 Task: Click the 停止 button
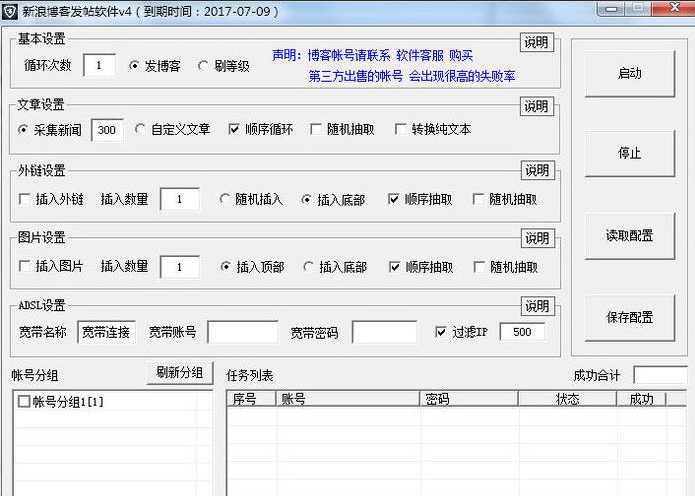coord(629,153)
